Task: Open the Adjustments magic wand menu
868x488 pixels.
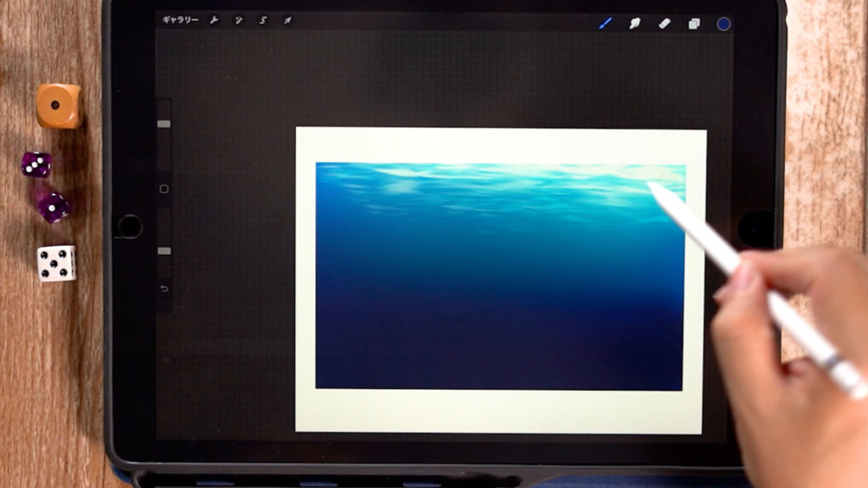Action: (x=238, y=20)
